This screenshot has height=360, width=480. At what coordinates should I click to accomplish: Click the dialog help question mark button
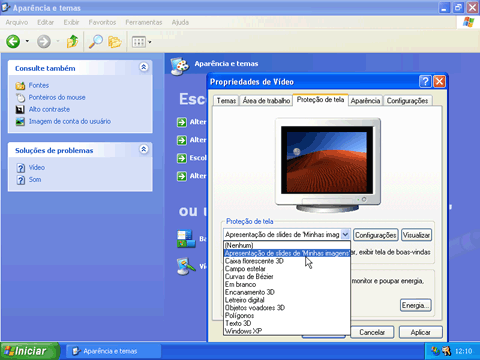[425, 81]
